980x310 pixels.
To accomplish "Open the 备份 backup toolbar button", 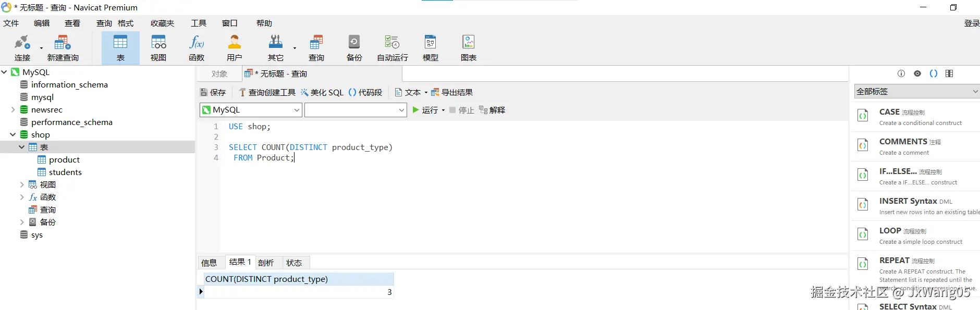I will [354, 47].
